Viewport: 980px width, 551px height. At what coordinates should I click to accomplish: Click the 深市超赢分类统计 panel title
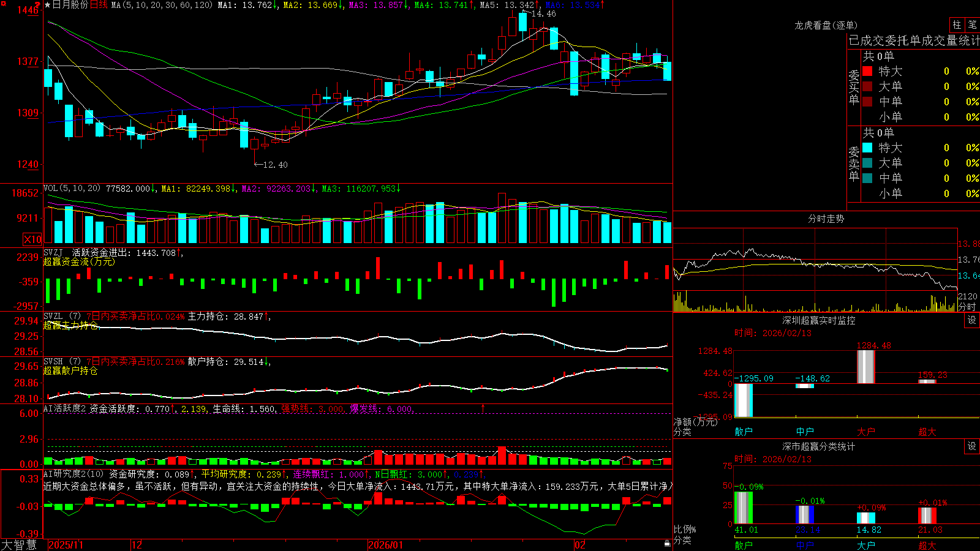pos(818,446)
